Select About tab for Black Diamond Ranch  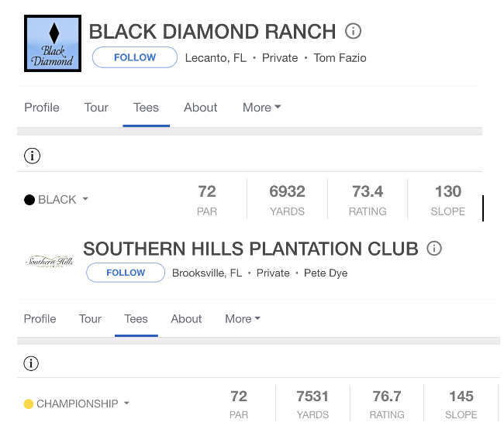[201, 108]
